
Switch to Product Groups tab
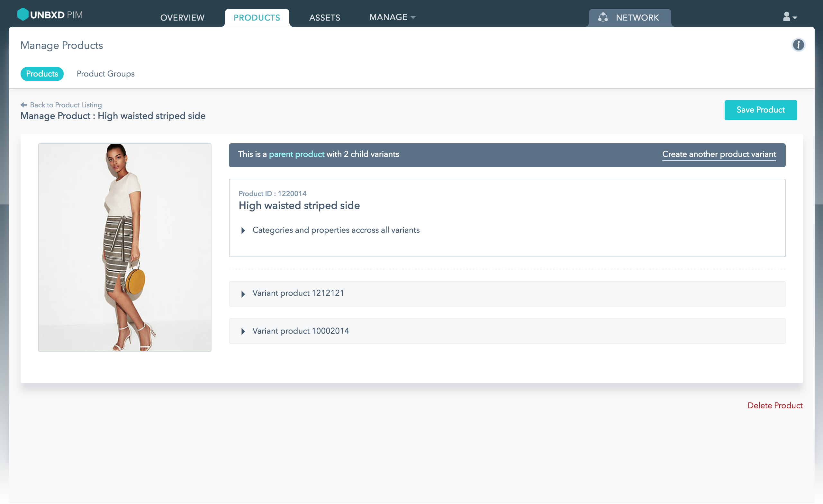[105, 74]
